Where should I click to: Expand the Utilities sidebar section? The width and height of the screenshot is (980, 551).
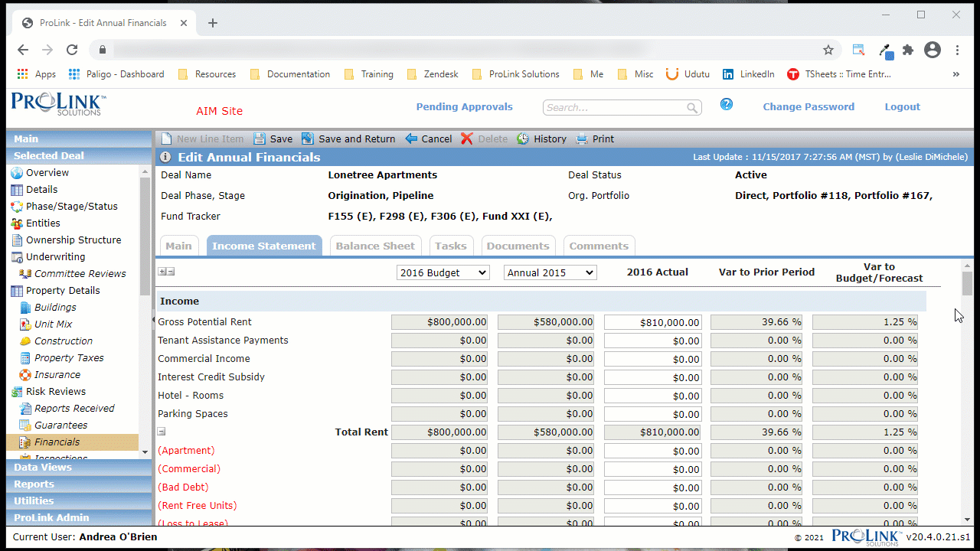click(79, 500)
